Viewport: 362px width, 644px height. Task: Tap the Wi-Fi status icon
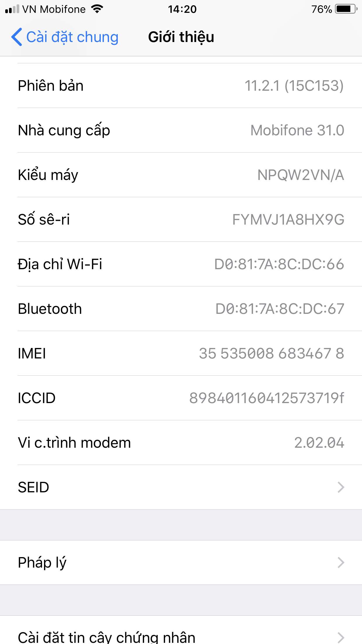[x=97, y=9]
